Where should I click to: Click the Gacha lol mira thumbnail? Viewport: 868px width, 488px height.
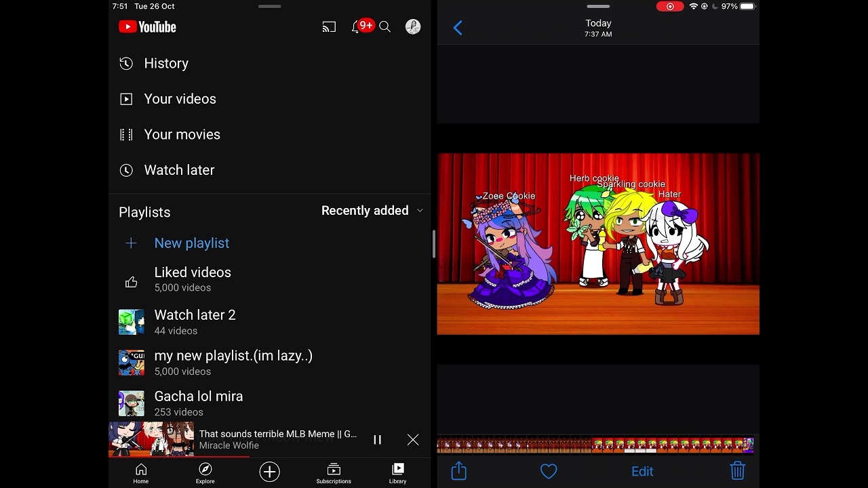pos(132,403)
